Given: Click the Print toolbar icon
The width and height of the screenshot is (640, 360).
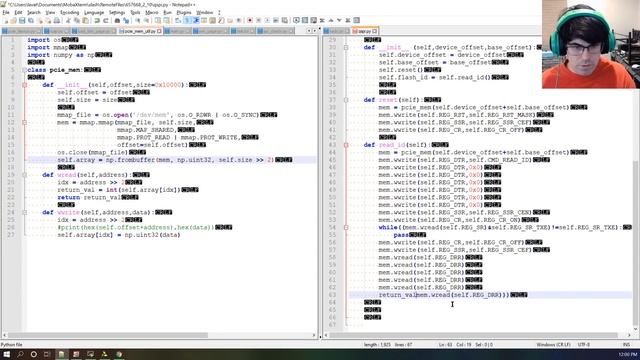Looking at the screenshot, I should point(57,20).
